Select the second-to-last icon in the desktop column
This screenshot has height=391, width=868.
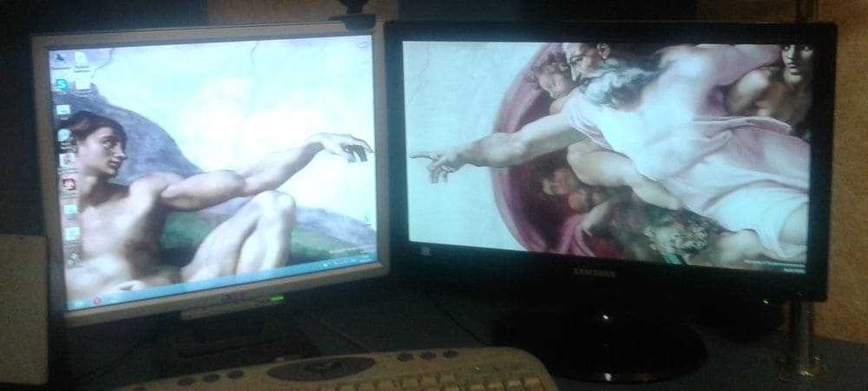[72, 233]
